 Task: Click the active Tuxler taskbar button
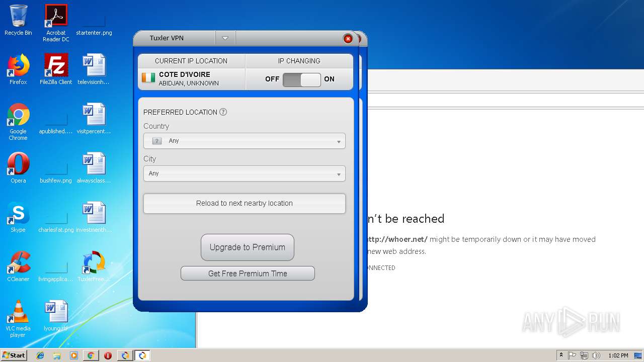pyautogui.click(x=142, y=355)
